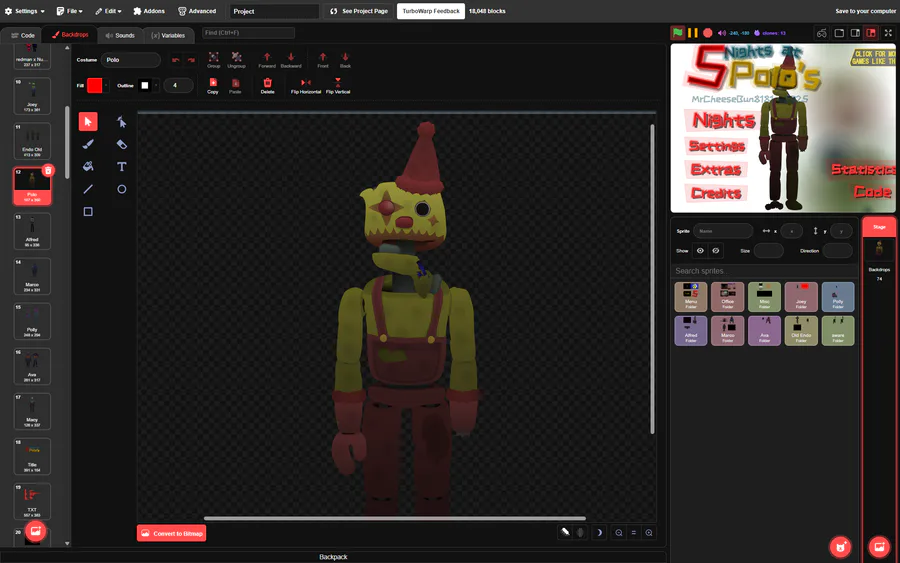Open the Edit dropdown menu
The image size is (900, 563).
point(108,11)
